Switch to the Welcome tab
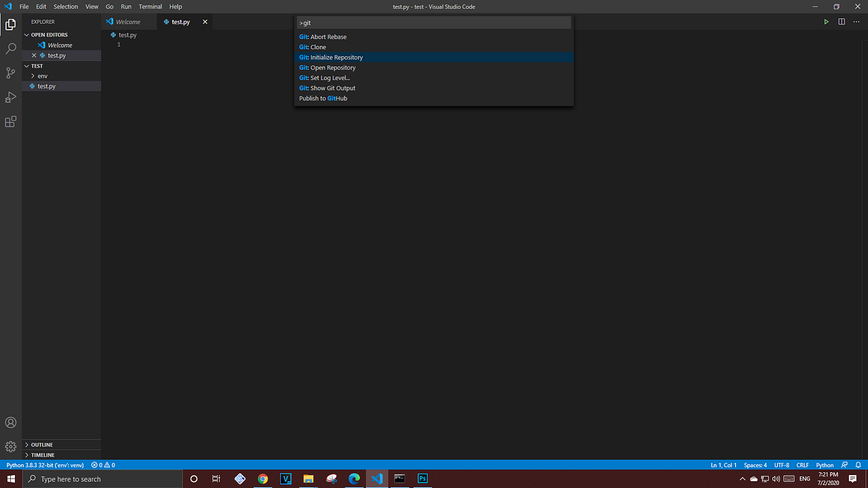 129,21
